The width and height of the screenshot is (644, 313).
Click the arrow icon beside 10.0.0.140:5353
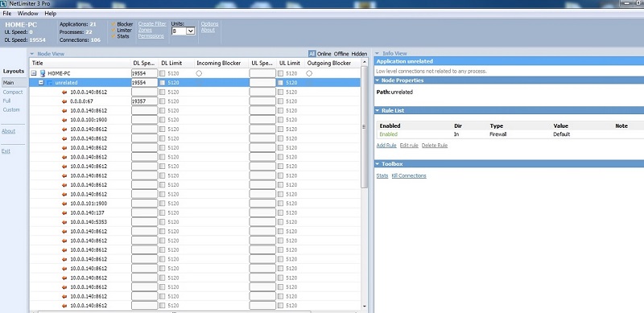(64, 222)
